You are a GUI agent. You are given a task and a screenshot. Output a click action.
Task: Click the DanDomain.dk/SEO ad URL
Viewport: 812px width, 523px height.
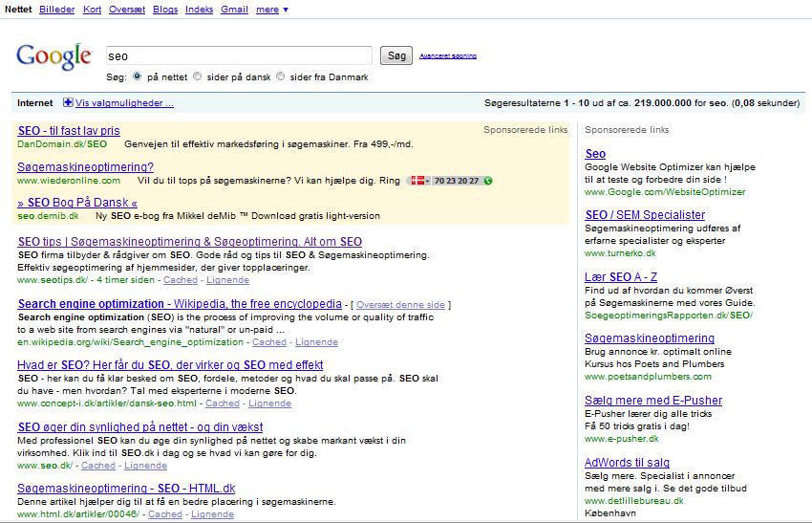pyautogui.click(x=62, y=144)
